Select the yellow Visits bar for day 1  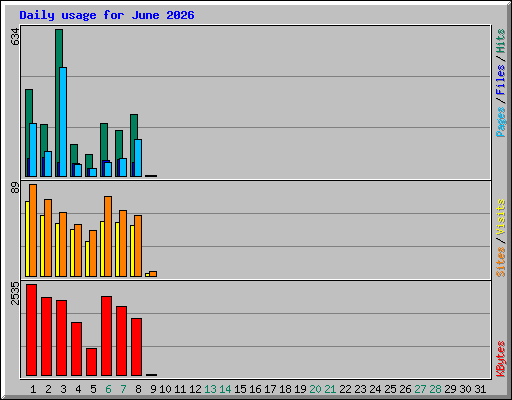pyautogui.click(x=27, y=239)
